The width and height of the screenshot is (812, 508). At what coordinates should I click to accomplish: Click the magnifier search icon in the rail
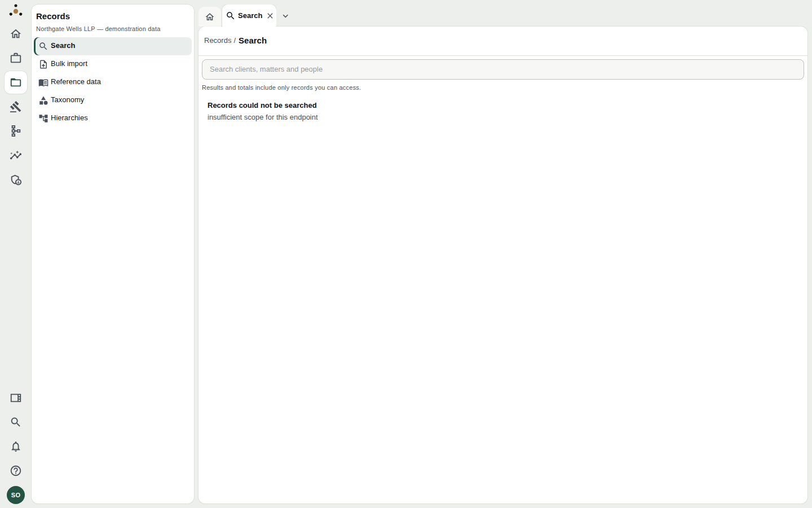(16, 422)
